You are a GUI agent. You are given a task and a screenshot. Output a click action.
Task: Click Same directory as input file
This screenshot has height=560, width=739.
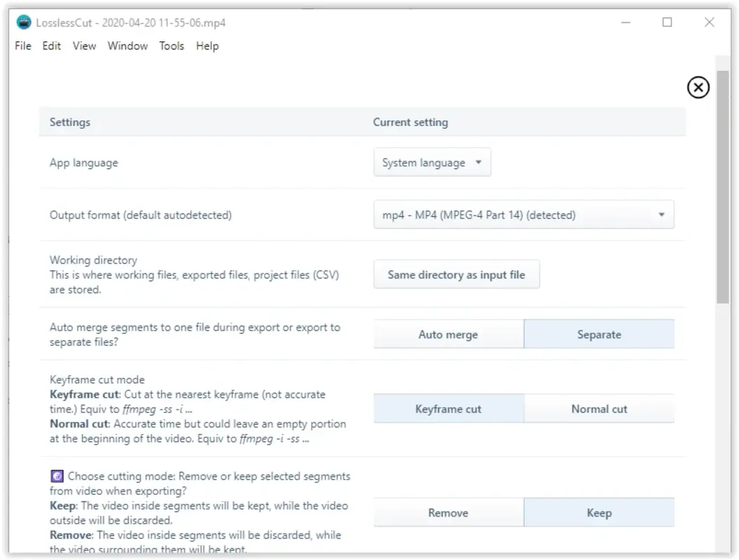456,274
